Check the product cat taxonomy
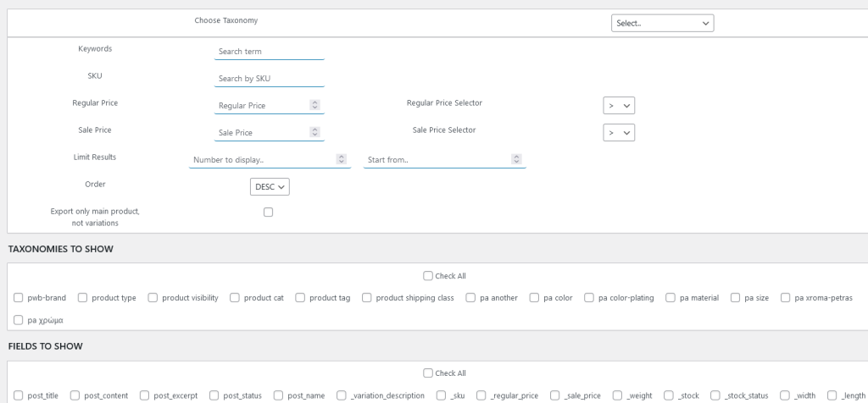The width and height of the screenshot is (868, 403). tap(235, 298)
